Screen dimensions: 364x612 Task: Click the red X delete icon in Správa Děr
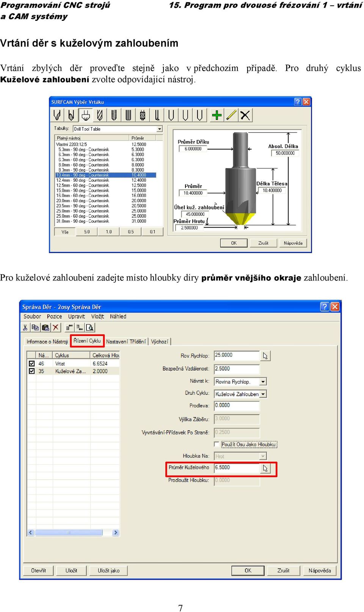tap(56, 327)
